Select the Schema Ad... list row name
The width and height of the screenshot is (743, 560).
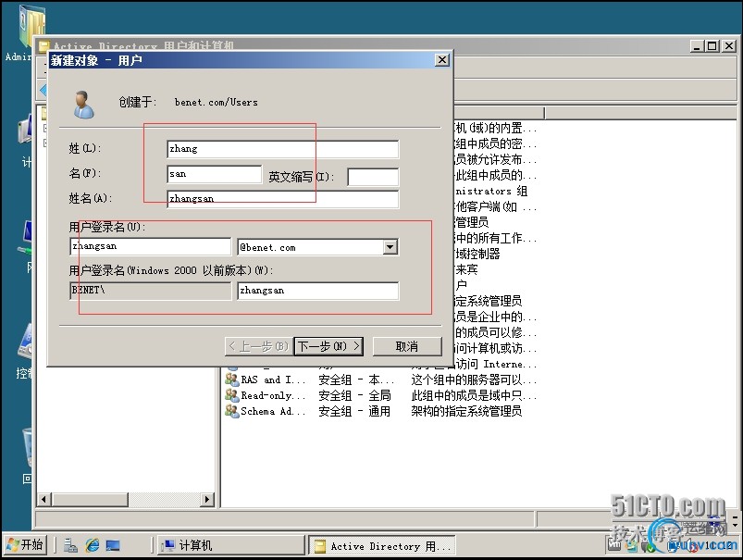[x=273, y=411]
